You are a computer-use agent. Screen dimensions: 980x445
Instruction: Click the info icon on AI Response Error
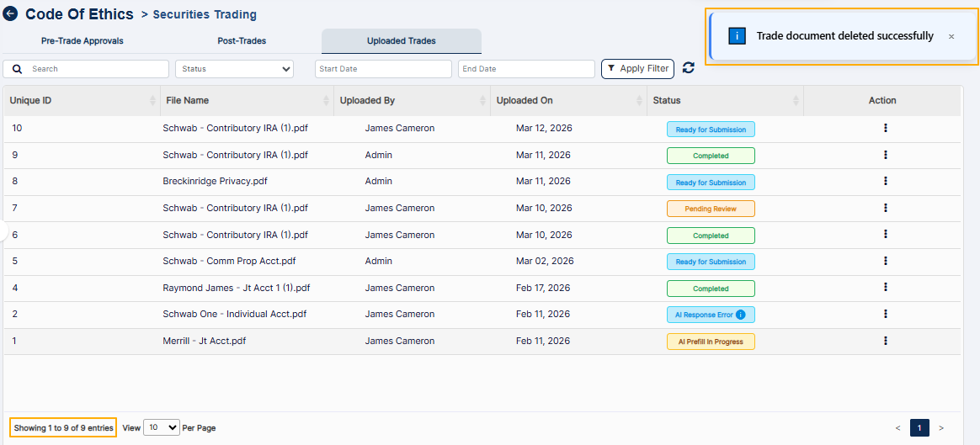coord(741,315)
